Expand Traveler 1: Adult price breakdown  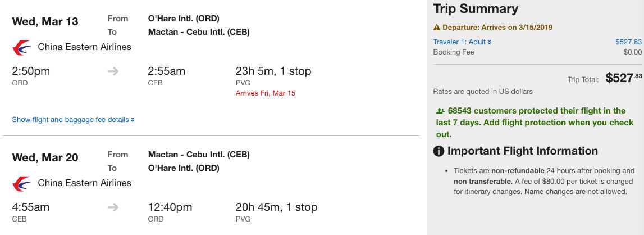pos(459,42)
